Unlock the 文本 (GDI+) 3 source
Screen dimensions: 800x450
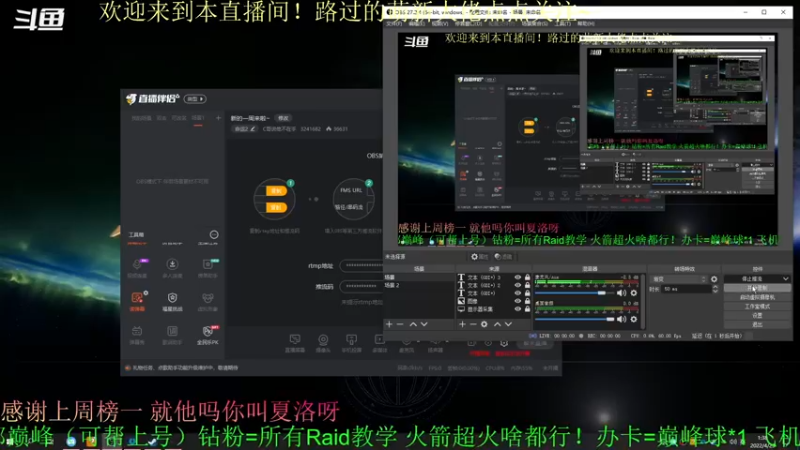click(x=528, y=277)
